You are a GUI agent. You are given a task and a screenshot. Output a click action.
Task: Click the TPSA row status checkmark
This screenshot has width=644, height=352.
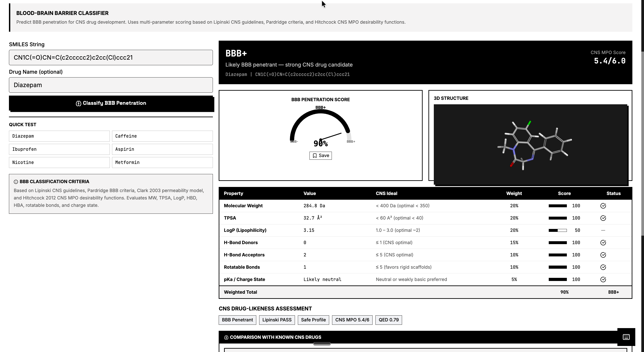coord(603,218)
